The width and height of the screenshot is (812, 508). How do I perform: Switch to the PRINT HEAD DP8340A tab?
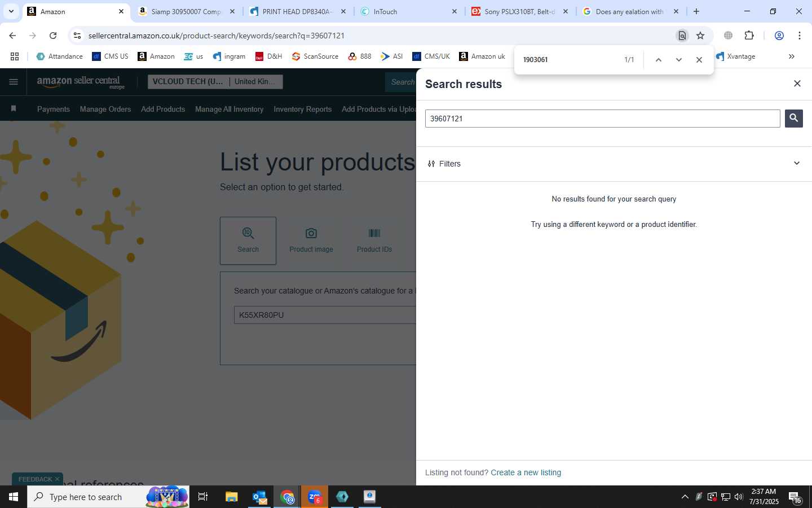(x=298, y=11)
